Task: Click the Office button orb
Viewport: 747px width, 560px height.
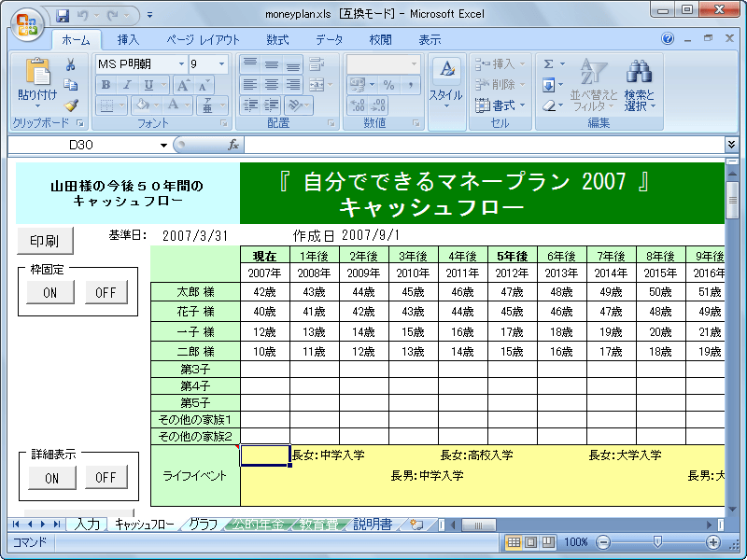Action: pyautogui.click(x=27, y=23)
